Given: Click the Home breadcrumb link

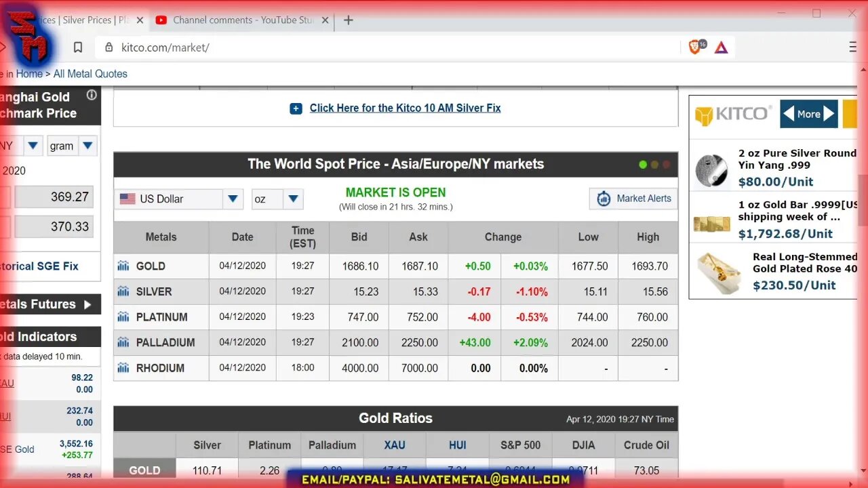Looking at the screenshot, I should 29,74.
